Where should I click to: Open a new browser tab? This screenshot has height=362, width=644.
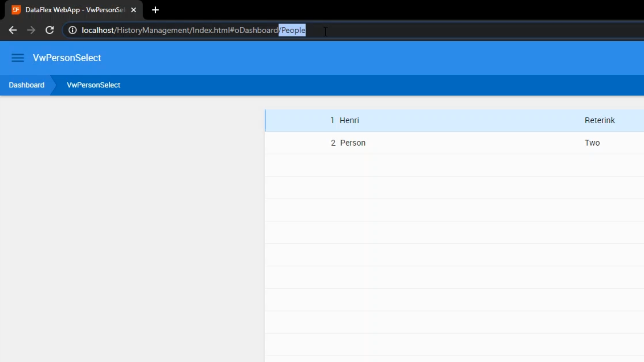tap(155, 10)
